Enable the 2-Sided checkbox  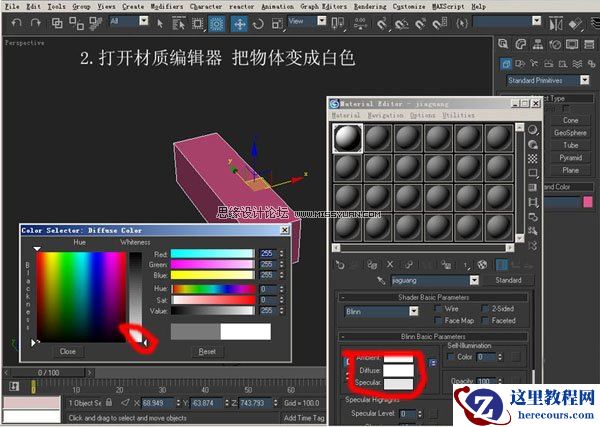[x=486, y=308]
